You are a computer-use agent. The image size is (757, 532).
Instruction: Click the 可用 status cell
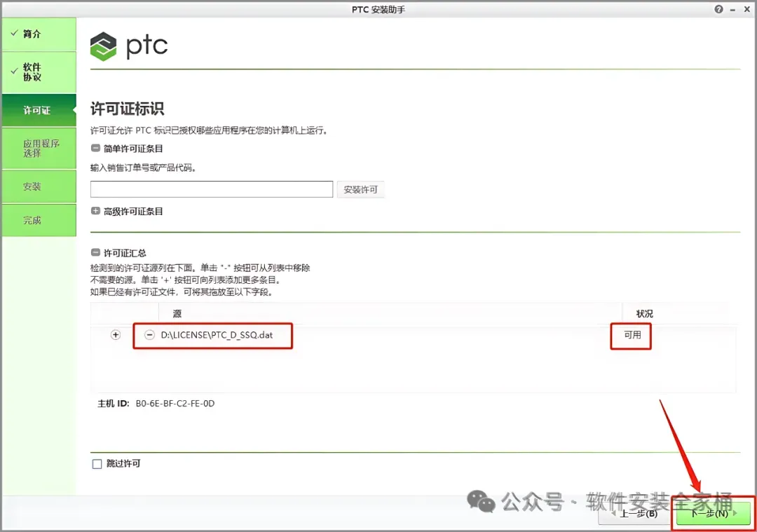632,335
